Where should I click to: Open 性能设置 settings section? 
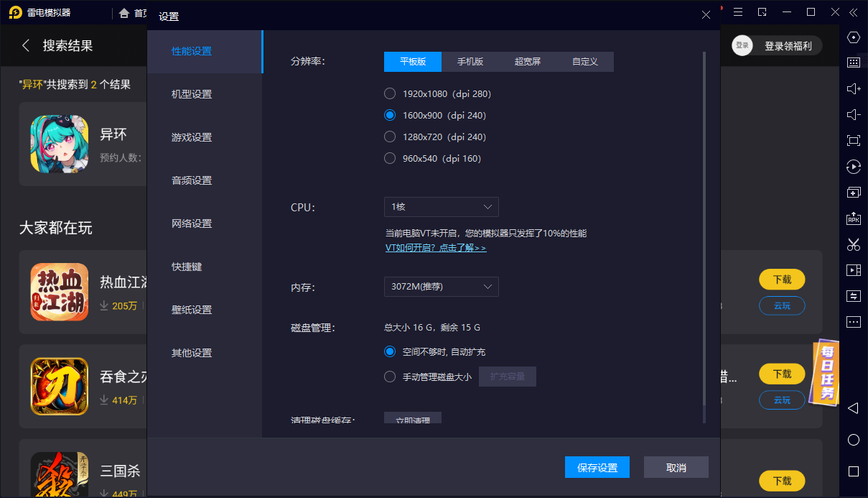click(205, 52)
